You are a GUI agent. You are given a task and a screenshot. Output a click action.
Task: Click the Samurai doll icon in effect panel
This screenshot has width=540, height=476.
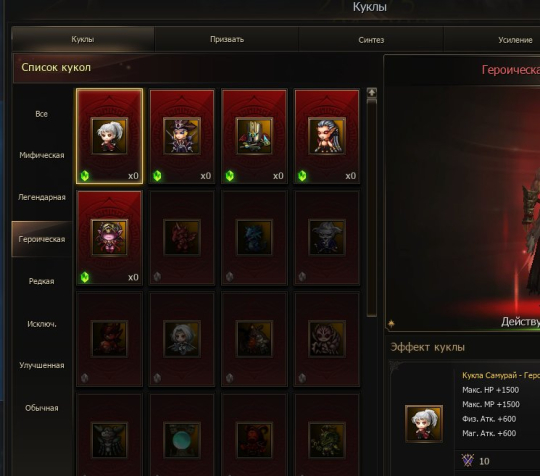[424, 424]
